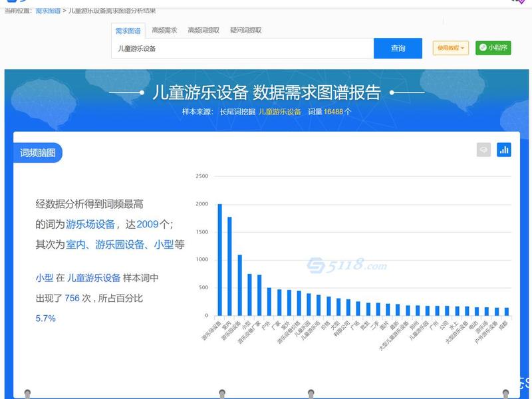Follow the 需求图谱 breadcrumb link
This screenshot has height=399, width=532.
(x=48, y=11)
